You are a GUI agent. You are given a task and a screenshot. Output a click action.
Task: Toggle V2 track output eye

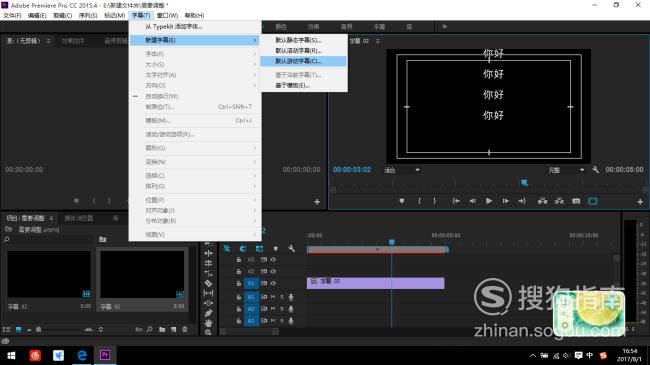tap(273, 271)
